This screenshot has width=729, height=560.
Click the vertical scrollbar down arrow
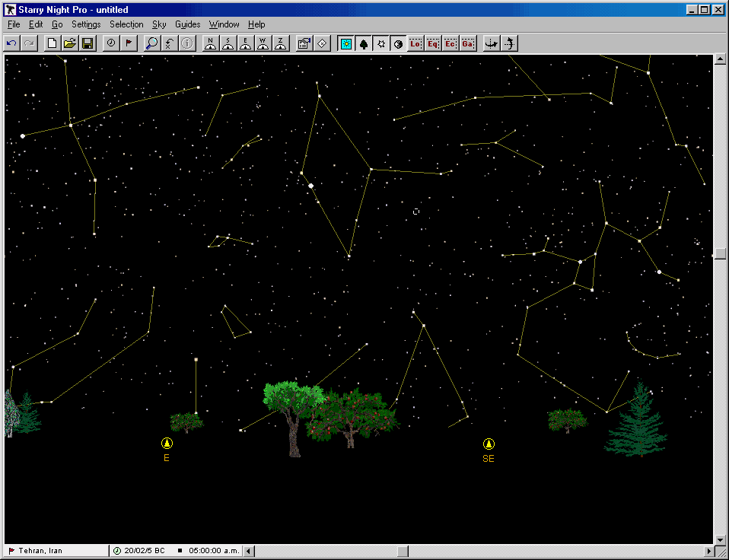point(720,539)
